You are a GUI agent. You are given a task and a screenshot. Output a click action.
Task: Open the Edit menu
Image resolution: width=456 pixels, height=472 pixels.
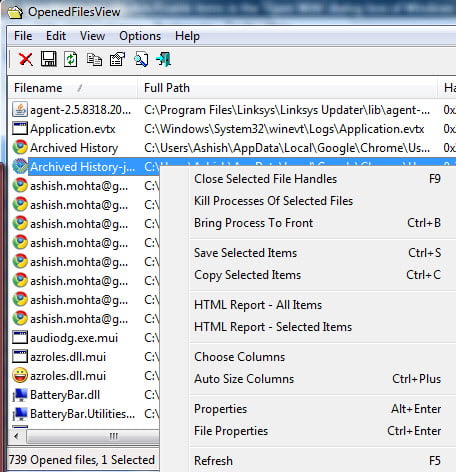56,36
